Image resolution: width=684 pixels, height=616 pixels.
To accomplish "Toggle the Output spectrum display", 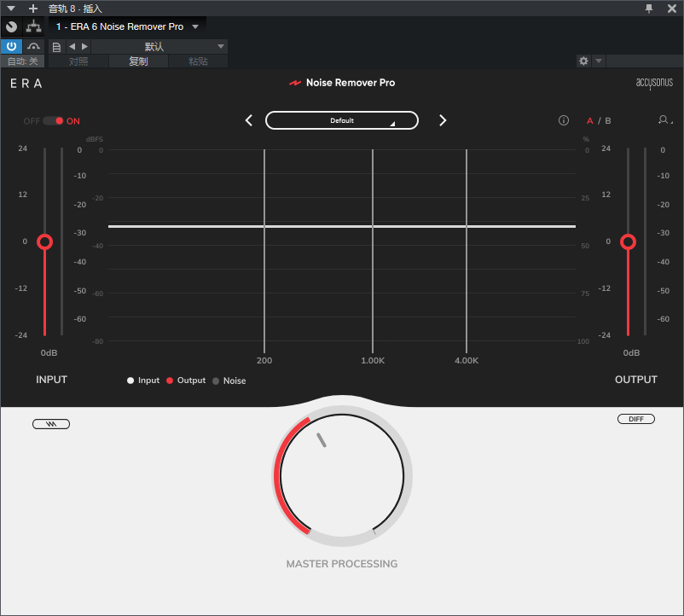I will [x=186, y=381].
